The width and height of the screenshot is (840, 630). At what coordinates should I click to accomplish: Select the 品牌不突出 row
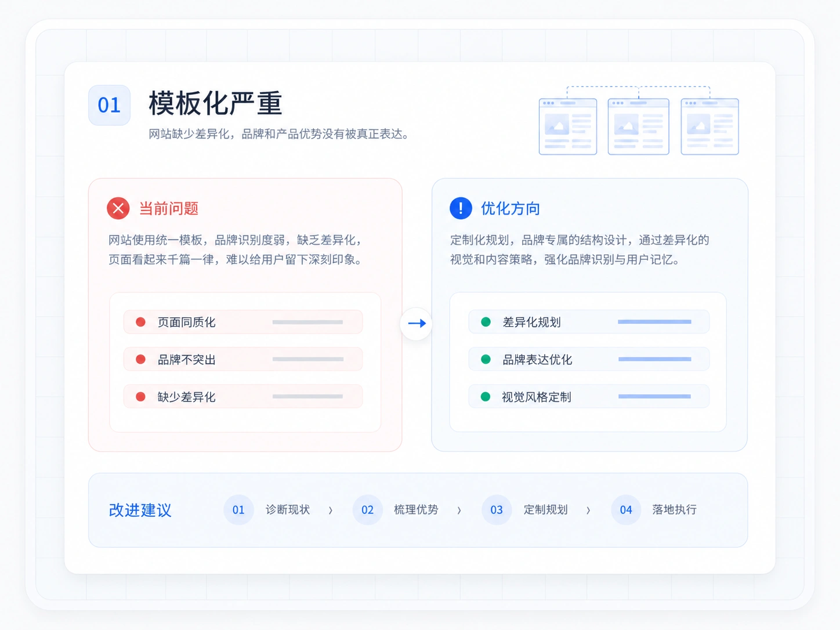pos(243,359)
